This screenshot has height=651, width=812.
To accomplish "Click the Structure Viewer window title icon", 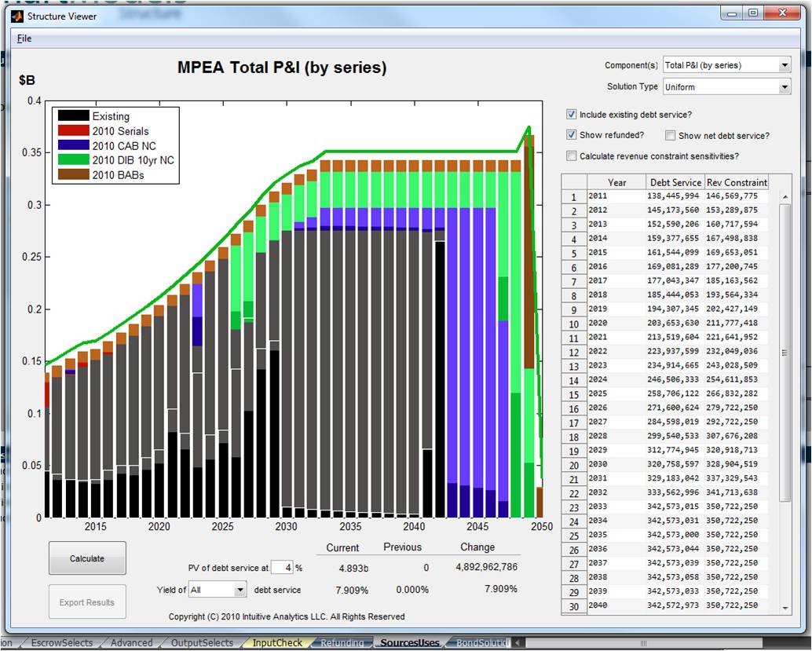I will pos(18,15).
